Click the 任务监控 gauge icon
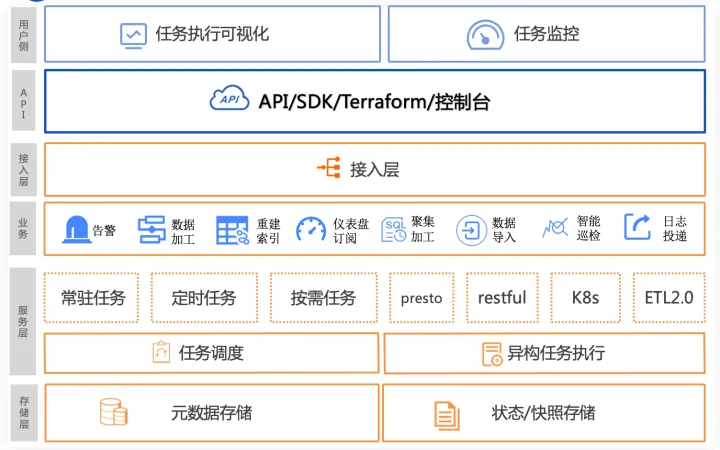This screenshot has height=450, width=720. 485,35
